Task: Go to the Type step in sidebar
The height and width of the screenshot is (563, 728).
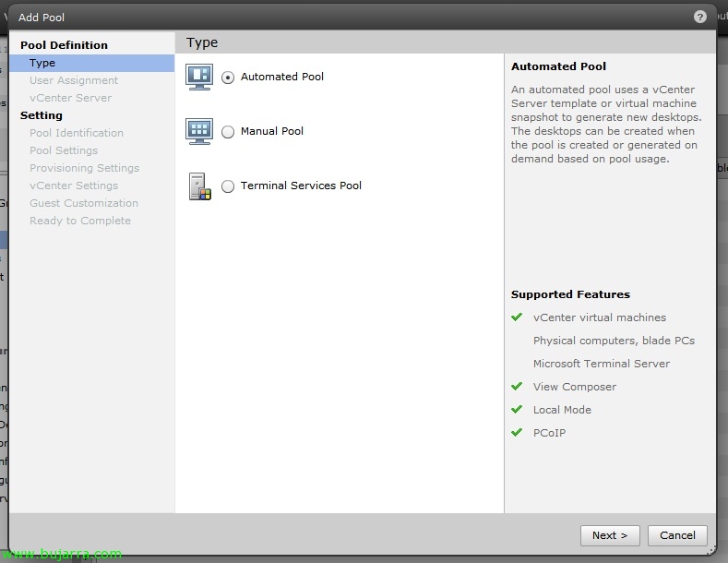Action: pyautogui.click(x=42, y=63)
